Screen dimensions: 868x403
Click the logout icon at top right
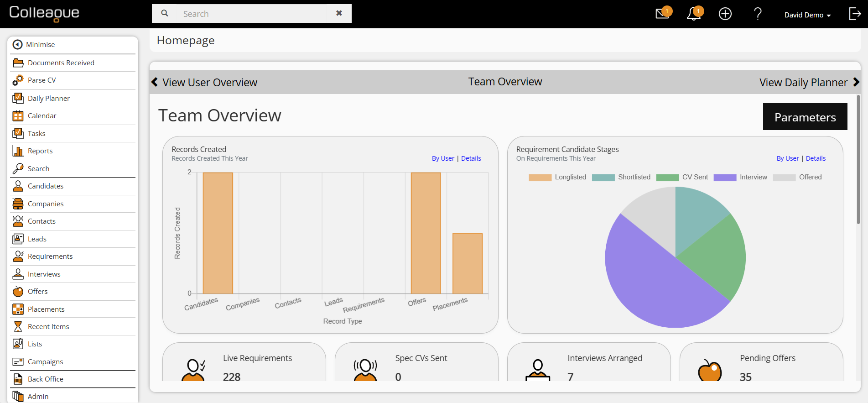pyautogui.click(x=855, y=14)
